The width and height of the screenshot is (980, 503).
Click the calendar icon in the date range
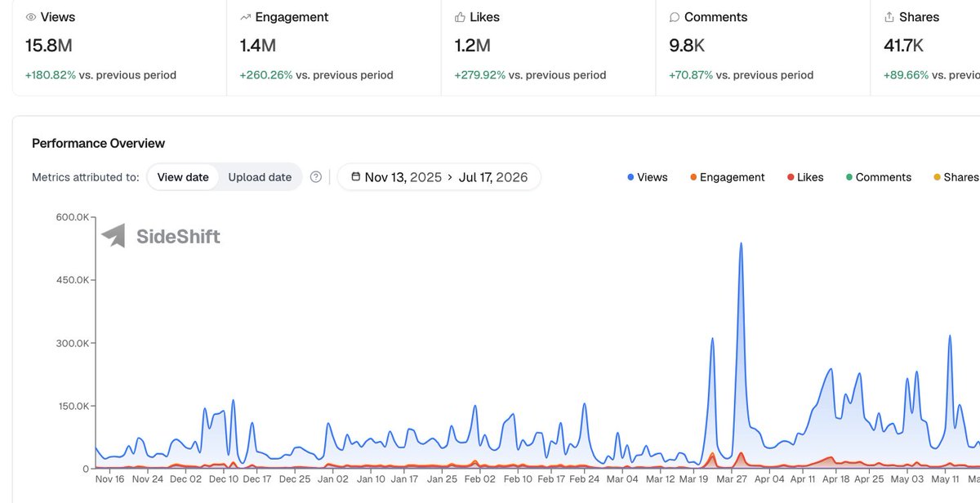point(355,177)
